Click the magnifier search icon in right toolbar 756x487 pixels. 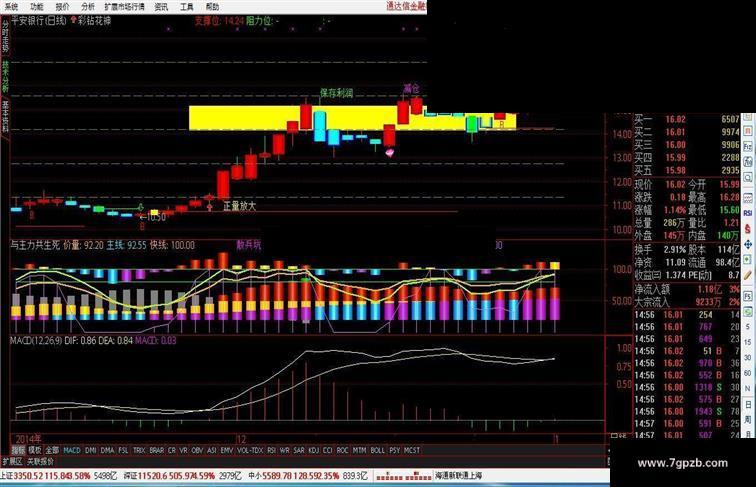pyautogui.click(x=748, y=177)
